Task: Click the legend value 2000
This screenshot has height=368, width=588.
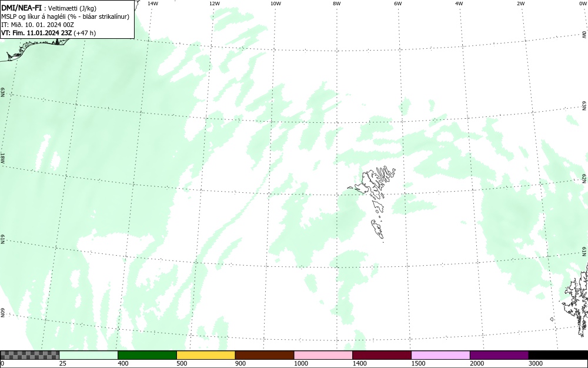Action: [x=477, y=363]
